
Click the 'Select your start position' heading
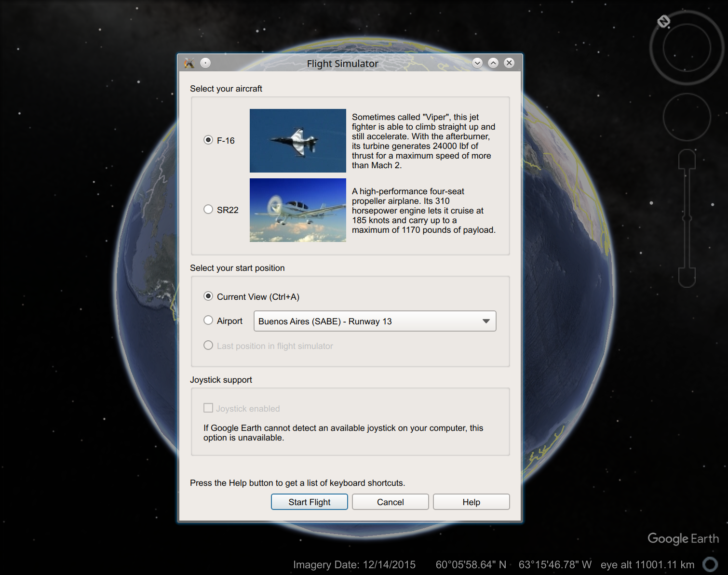click(237, 268)
